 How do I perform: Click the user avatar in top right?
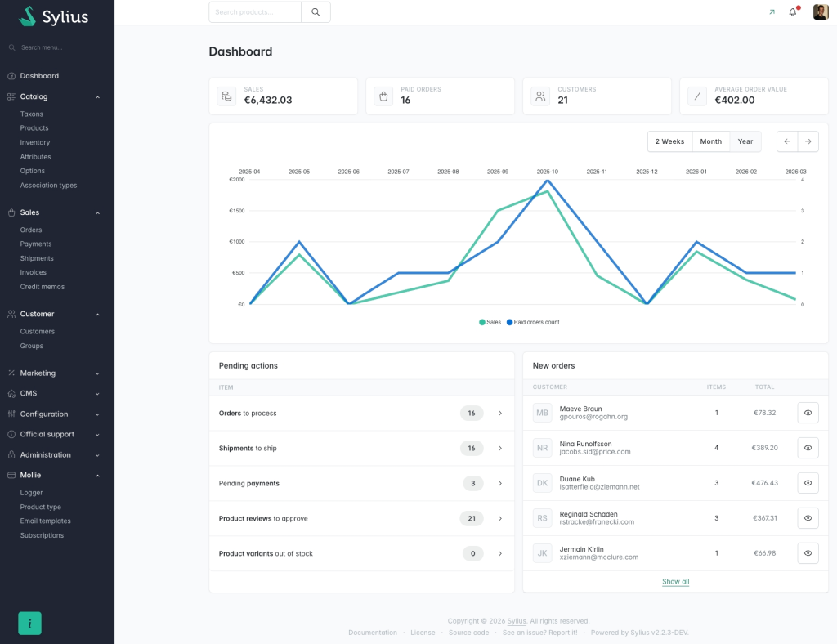coord(821,12)
